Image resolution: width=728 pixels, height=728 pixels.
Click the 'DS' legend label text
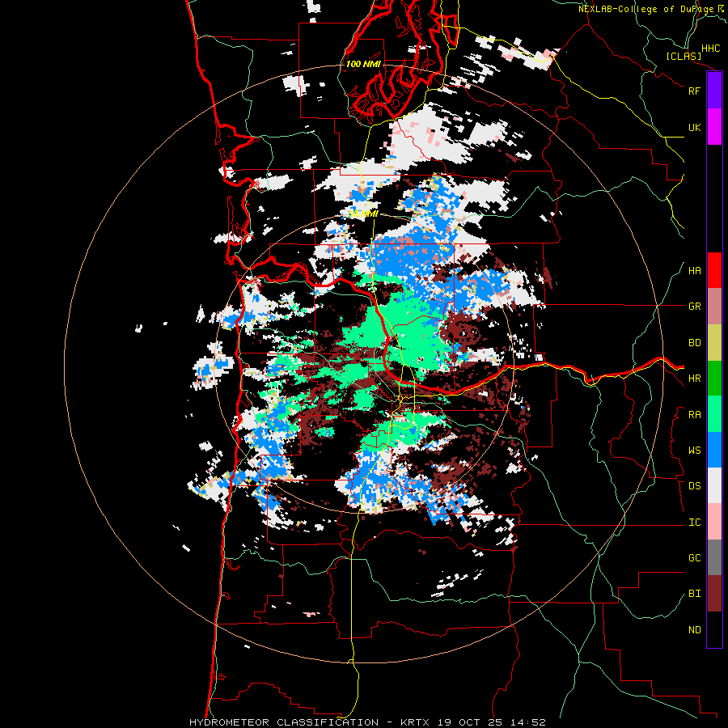pyautogui.click(x=695, y=486)
